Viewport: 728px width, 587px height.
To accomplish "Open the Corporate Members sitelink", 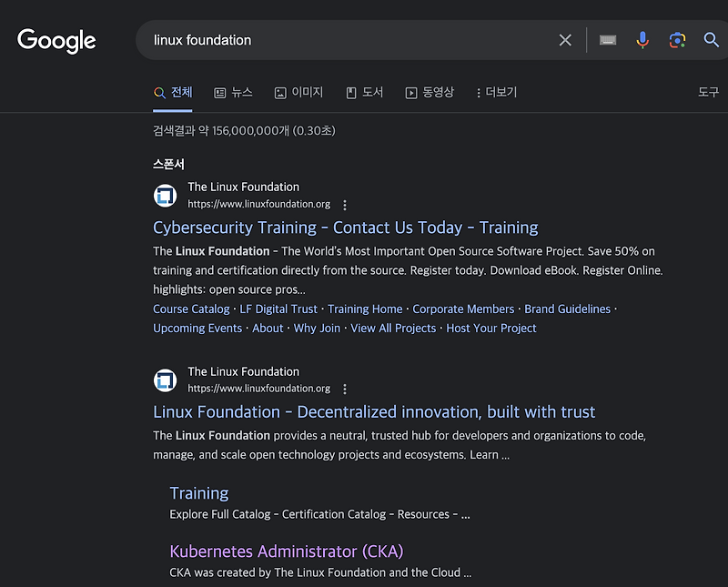I will pyautogui.click(x=463, y=309).
